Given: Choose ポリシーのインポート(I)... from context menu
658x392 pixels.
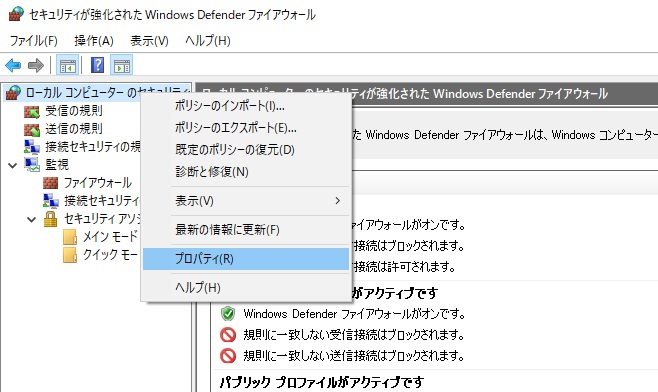Looking at the screenshot, I should [x=246, y=106].
